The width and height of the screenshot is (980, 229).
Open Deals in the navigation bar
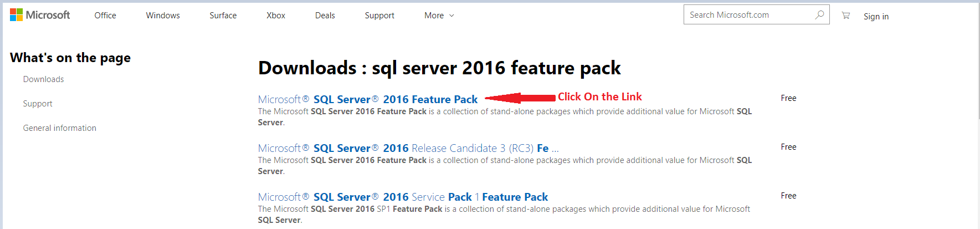[x=325, y=16]
